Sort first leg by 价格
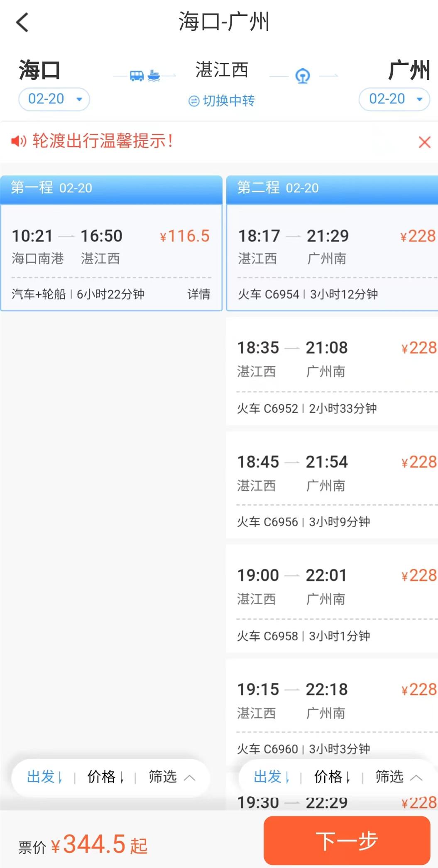Screen dimensions: 438x868 pyautogui.click(x=105, y=777)
